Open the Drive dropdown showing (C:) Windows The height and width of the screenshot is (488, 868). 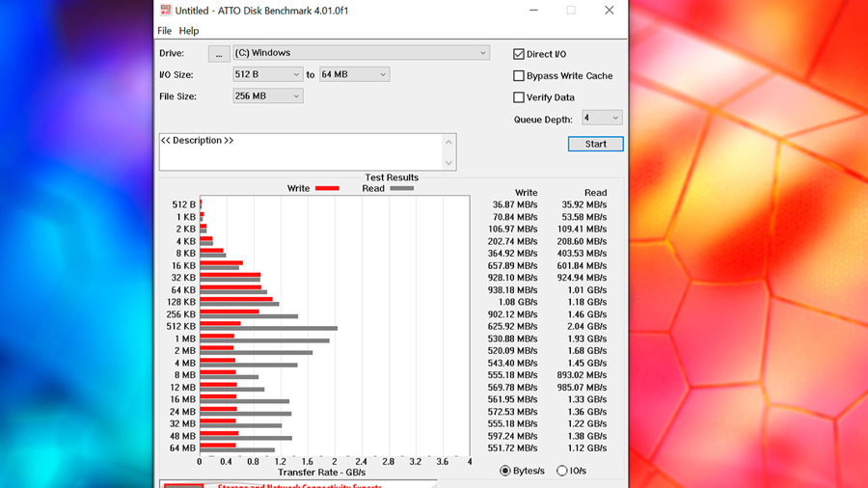361,53
